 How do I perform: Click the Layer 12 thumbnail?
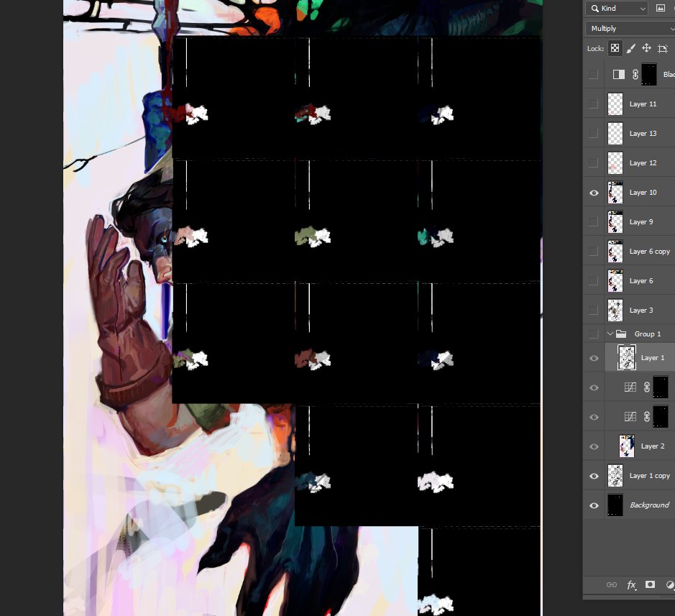pyautogui.click(x=615, y=162)
